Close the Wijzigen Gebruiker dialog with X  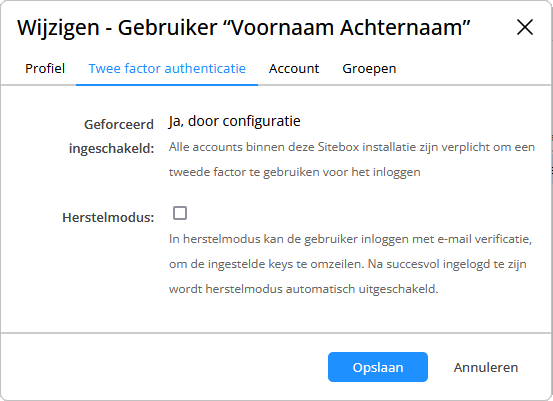pyautogui.click(x=524, y=27)
